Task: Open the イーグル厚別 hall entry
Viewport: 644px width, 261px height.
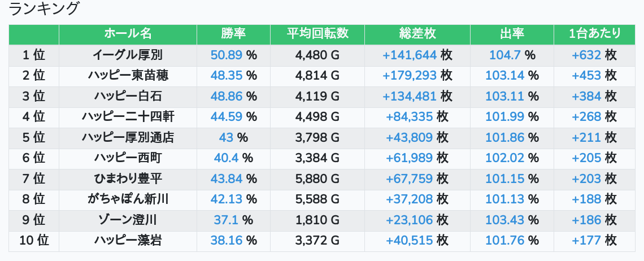Action: pyautogui.click(x=128, y=55)
